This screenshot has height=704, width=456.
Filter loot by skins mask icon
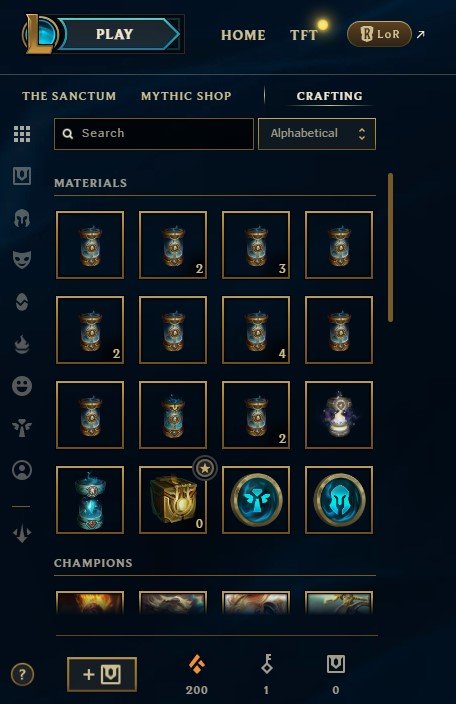tap(22, 260)
